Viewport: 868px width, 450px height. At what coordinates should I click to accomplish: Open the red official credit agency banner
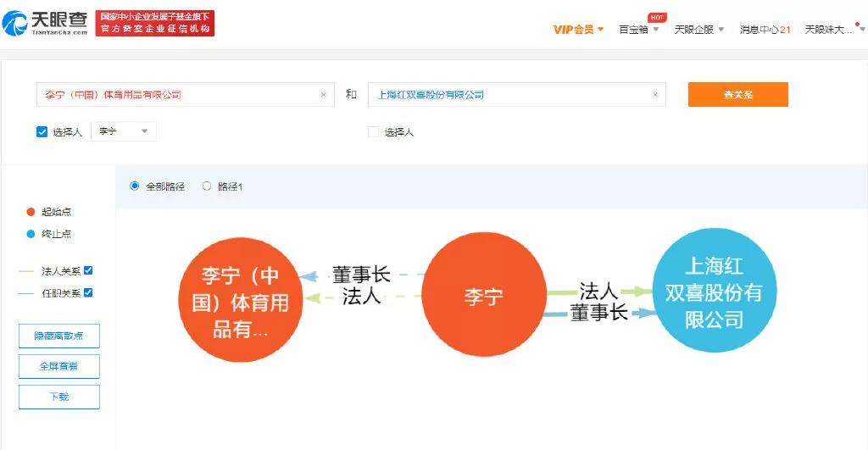tap(154, 23)
